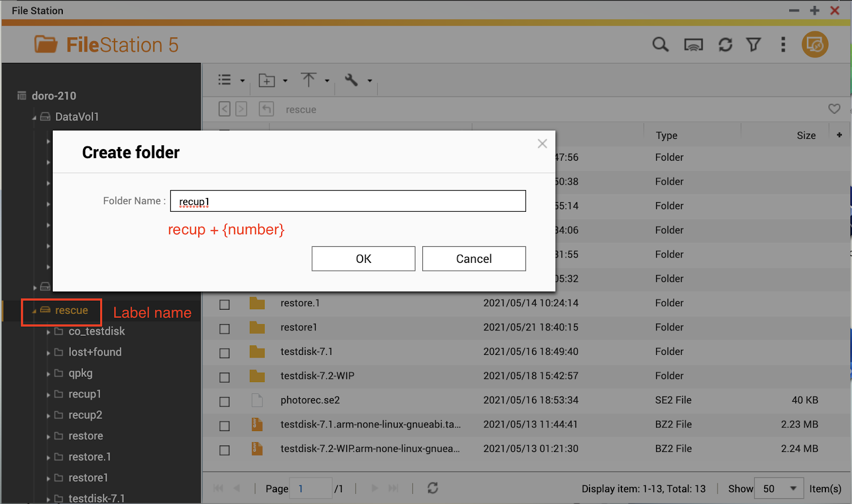Viewport: 852px width, 504px height.
Task: Open the three-dot more settings menu
Action: coord(783,45)
